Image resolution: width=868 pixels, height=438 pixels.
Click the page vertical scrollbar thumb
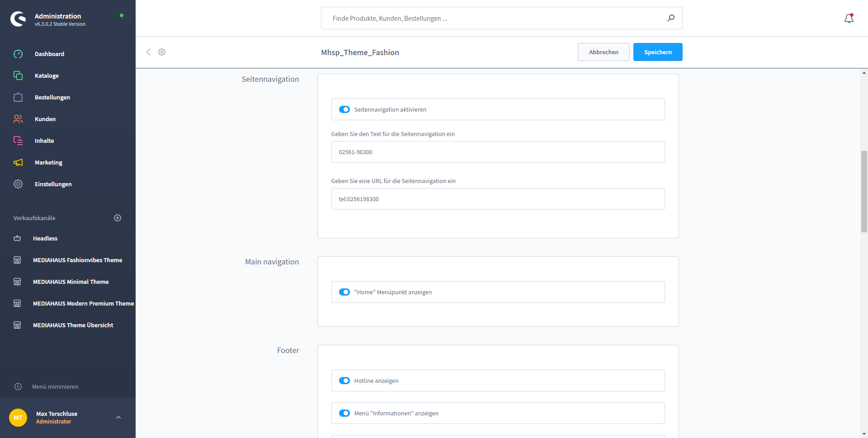864,192
